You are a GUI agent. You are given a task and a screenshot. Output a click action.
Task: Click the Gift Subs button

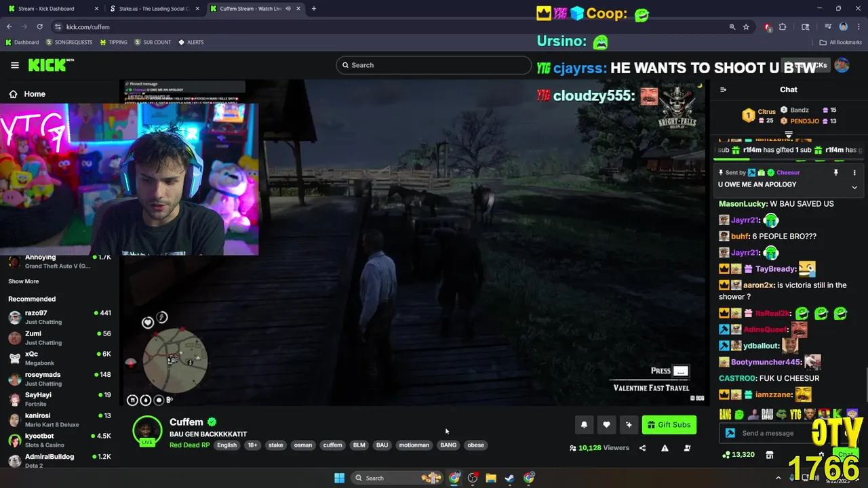(669, 425)
